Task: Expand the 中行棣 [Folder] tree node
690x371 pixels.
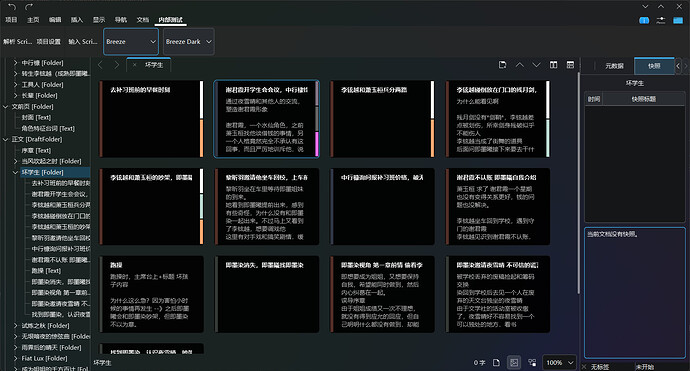Action: [x=15, y=63]
